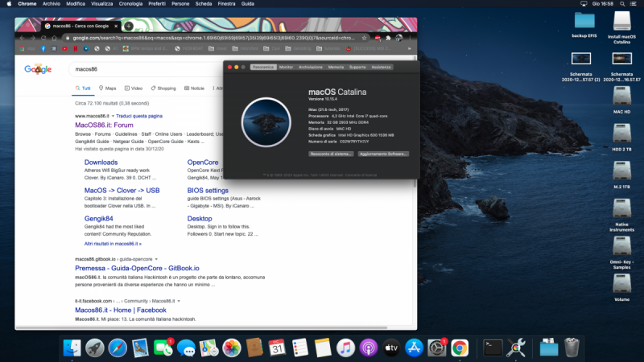Open Mail eagle-stamp icon in Dock

[x=140, y=348]
